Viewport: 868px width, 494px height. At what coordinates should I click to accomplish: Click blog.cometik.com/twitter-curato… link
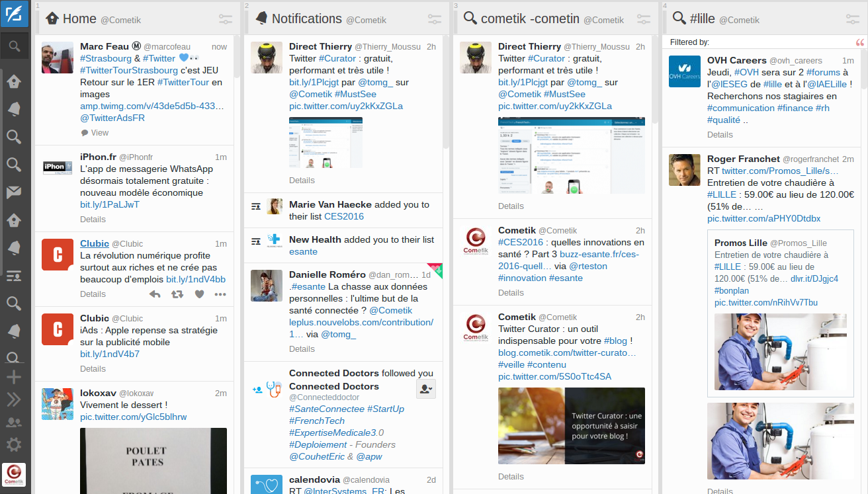click(x=567, y=353)
